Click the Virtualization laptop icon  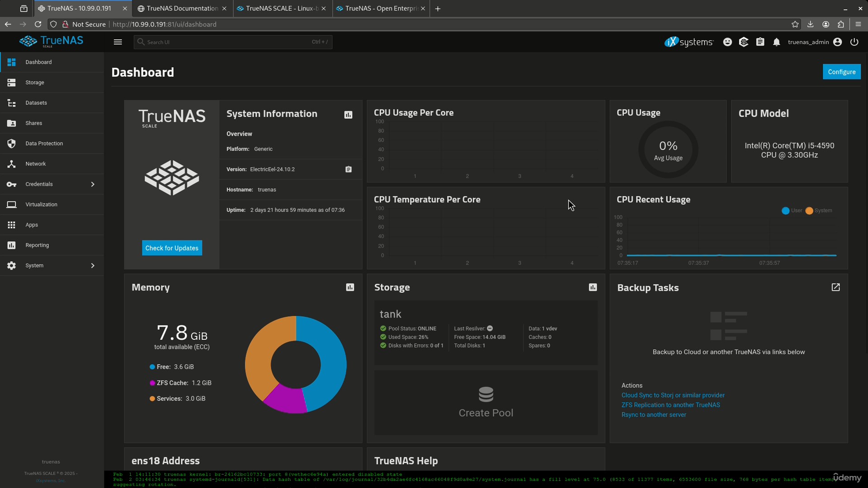click(x=12, y=204)
